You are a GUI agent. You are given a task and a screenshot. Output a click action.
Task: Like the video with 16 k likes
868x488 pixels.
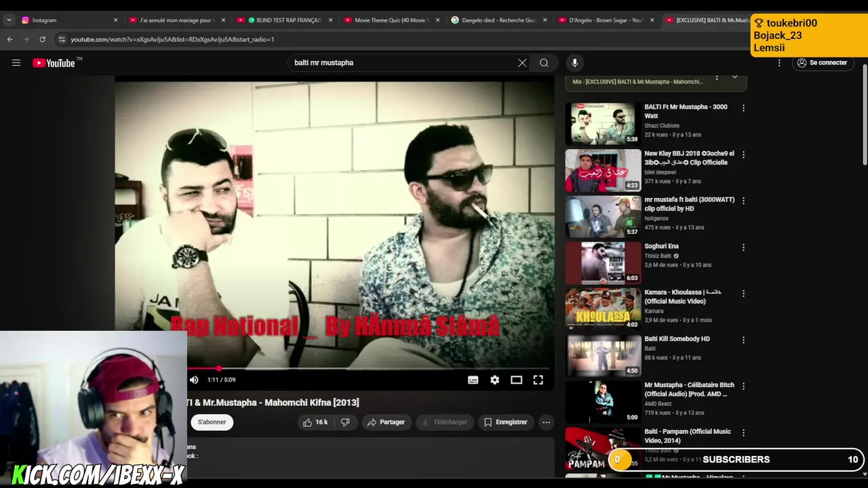click(x=315, y=422)
